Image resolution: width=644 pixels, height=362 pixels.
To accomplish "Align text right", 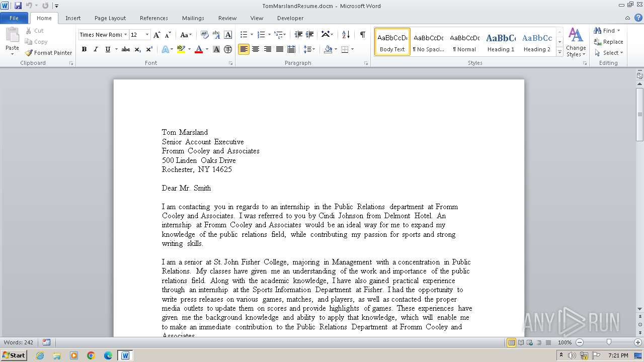I will [x=267, y=49].
